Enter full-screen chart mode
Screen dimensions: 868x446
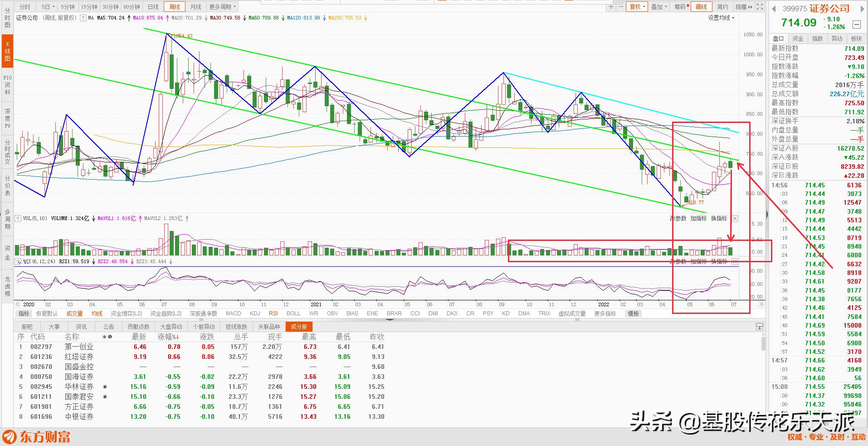(760, 7)
